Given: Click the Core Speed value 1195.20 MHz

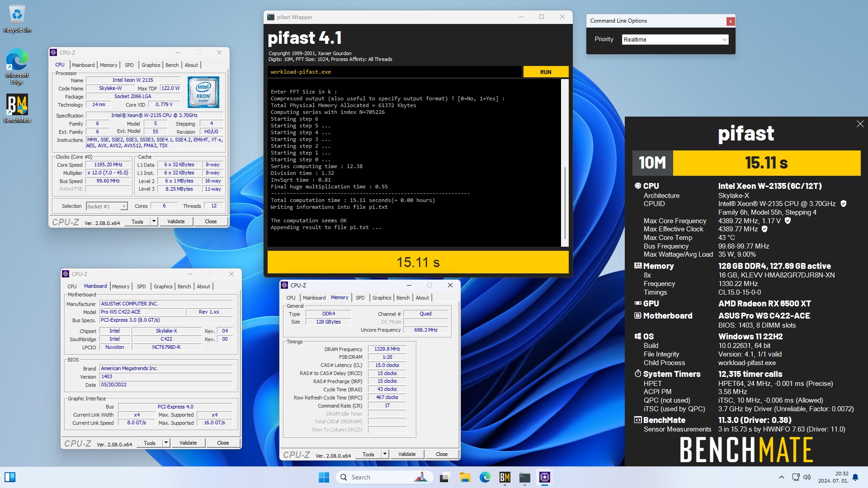Looking at the screenshot, I should (108, 165).
